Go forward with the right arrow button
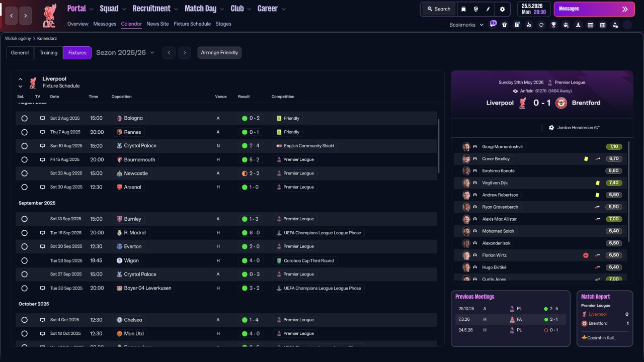 tap(26, 16)
